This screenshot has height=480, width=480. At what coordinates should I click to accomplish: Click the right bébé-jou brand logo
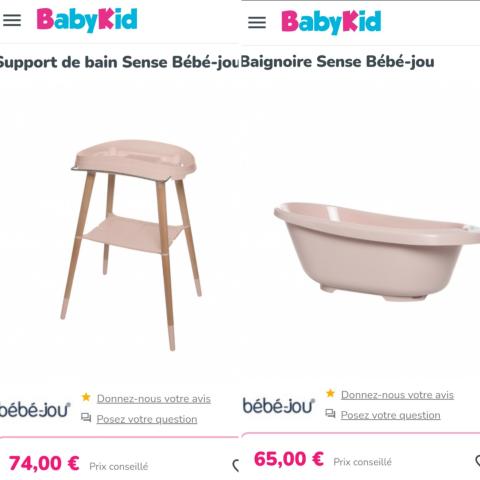[x=279, y=406]
